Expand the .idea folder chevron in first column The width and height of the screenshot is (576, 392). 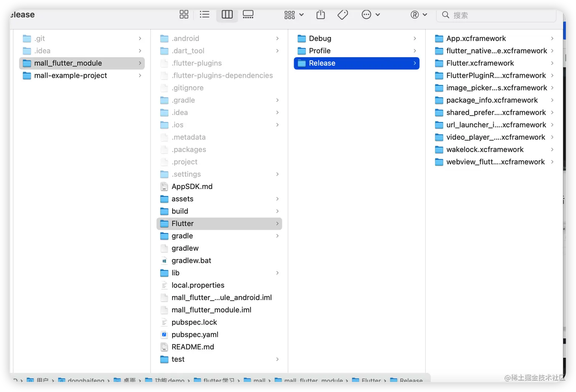coord(140,51)
